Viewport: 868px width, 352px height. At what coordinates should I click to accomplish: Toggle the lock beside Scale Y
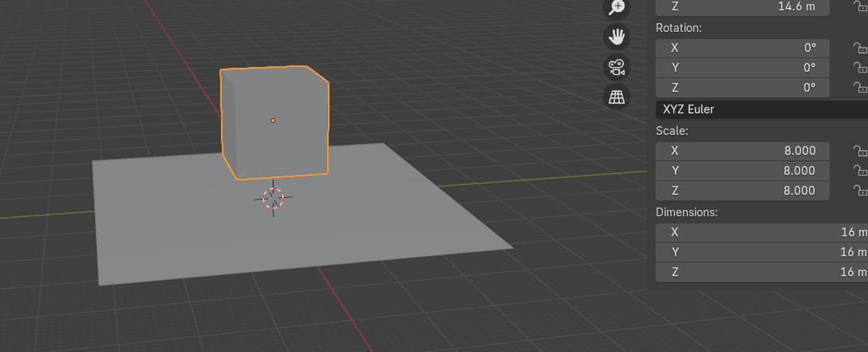(859, 171)
